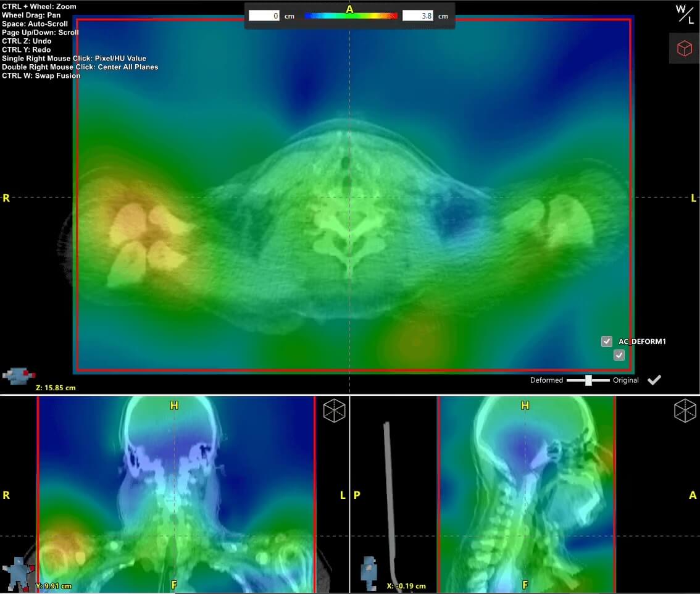
Task: Click the Deformed label beside the slider
Action: click(546, 380)
